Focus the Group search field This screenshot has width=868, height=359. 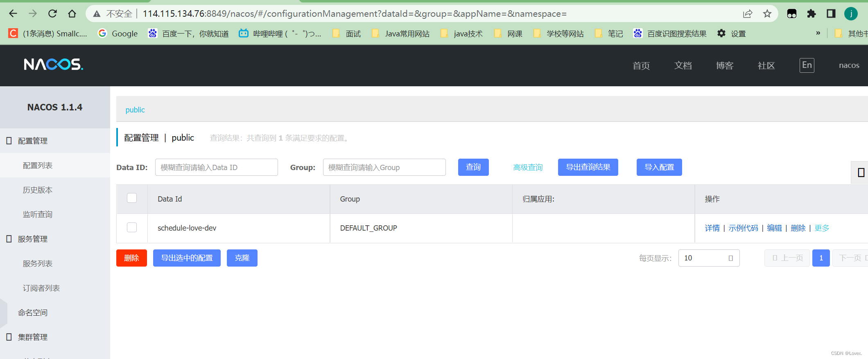tap(384, 167)
